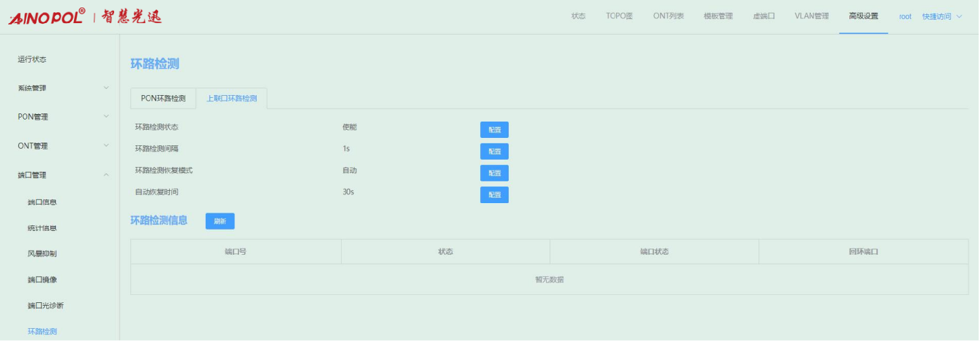980x341 pixels.
Task: Open 端口光诊断 sidebar item
Action: pyautogui.click(x=46, y=306)
